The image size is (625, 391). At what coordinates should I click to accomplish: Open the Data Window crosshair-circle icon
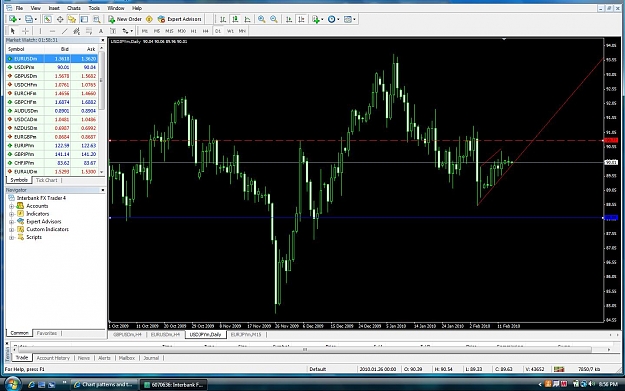point(60,19)
